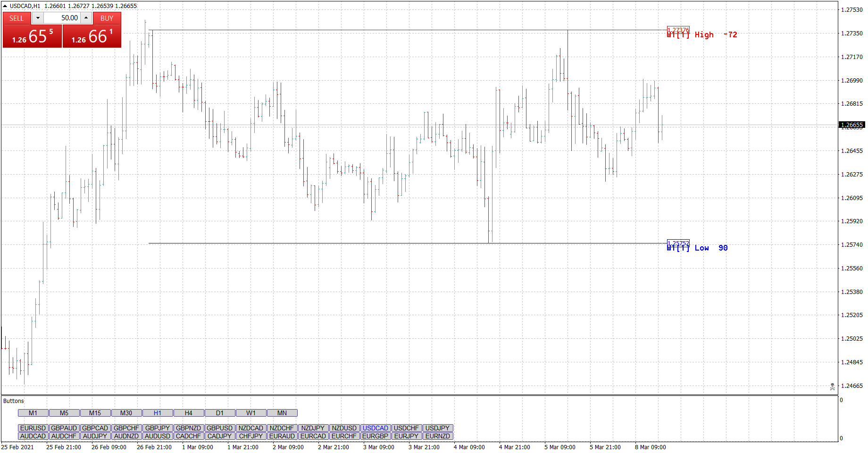
Task: Switch chart to W1 timeframe
Action: (251, 413)
